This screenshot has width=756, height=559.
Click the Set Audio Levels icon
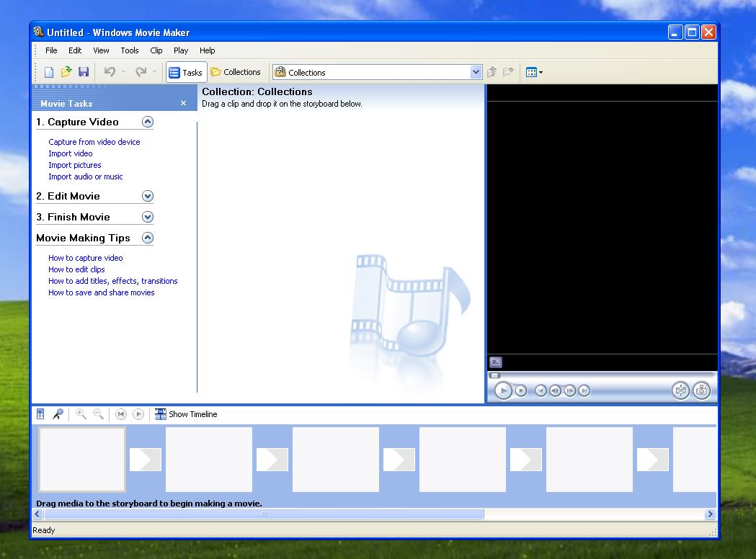tap(40, 414)
